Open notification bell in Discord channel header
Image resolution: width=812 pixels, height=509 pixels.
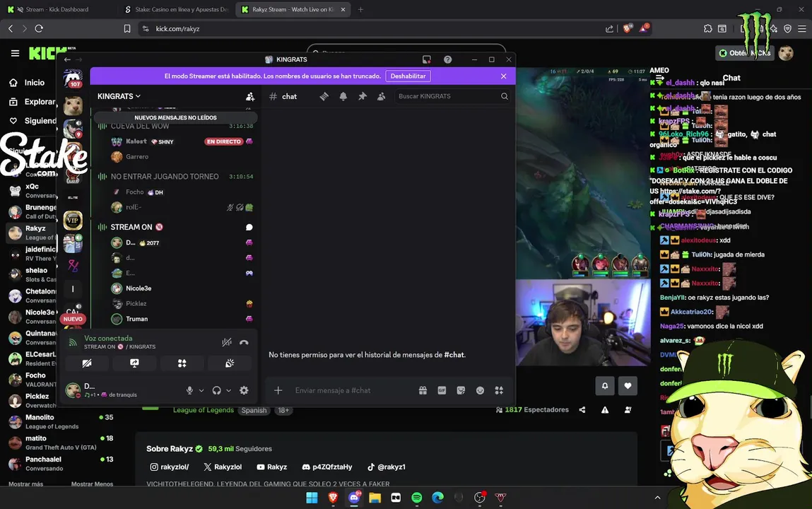pos(343,96)
